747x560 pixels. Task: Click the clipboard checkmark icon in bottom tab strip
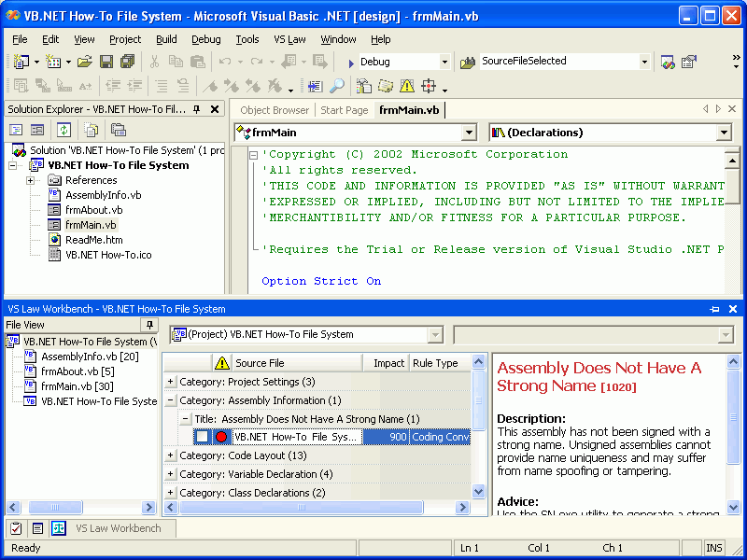click(x=16, y=528)
